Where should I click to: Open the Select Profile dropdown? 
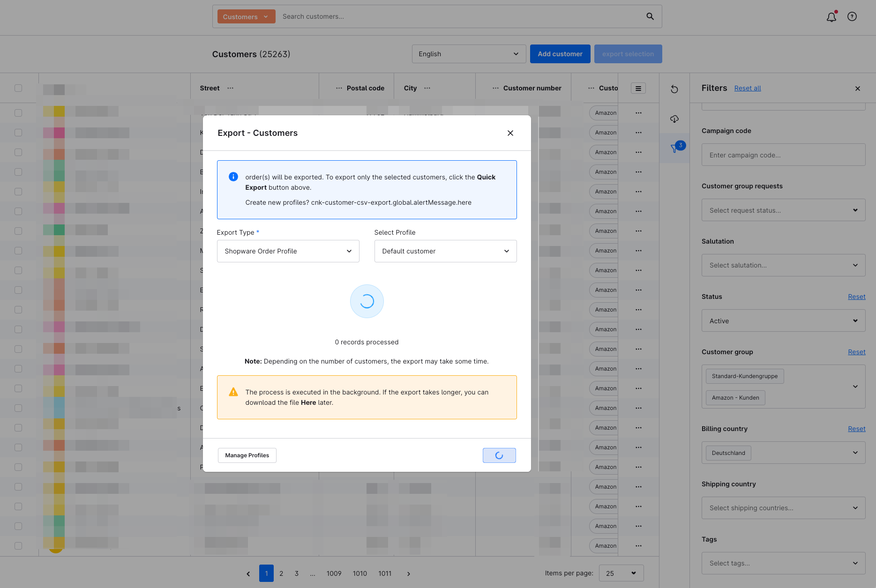[x=445, y=251]
